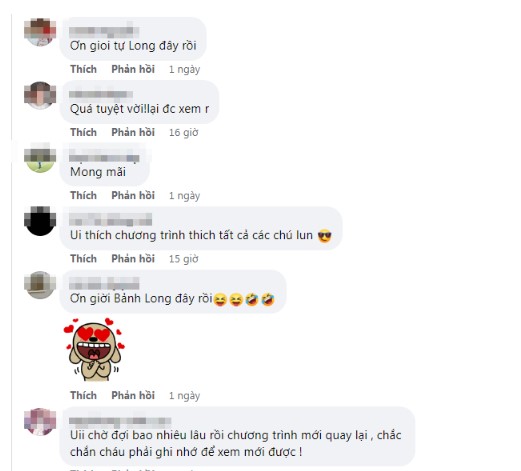Open black avatar next to 'Ui thích chương trình'

(40, 221)
